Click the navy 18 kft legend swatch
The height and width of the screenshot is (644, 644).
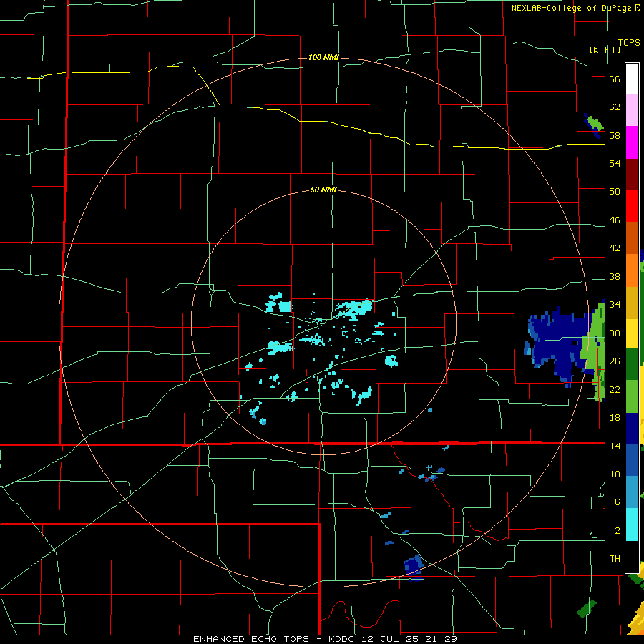(x=632, y=429)
